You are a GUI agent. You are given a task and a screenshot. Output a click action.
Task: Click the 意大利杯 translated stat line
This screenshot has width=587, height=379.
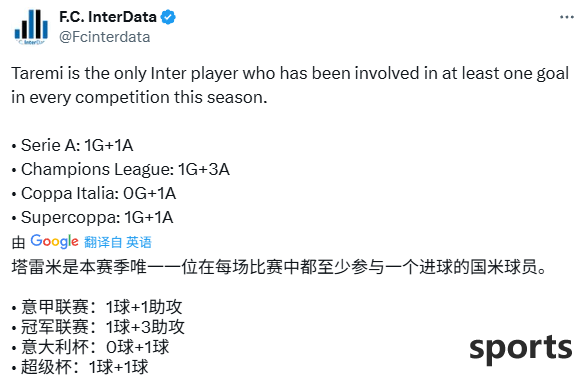(90, 347)
